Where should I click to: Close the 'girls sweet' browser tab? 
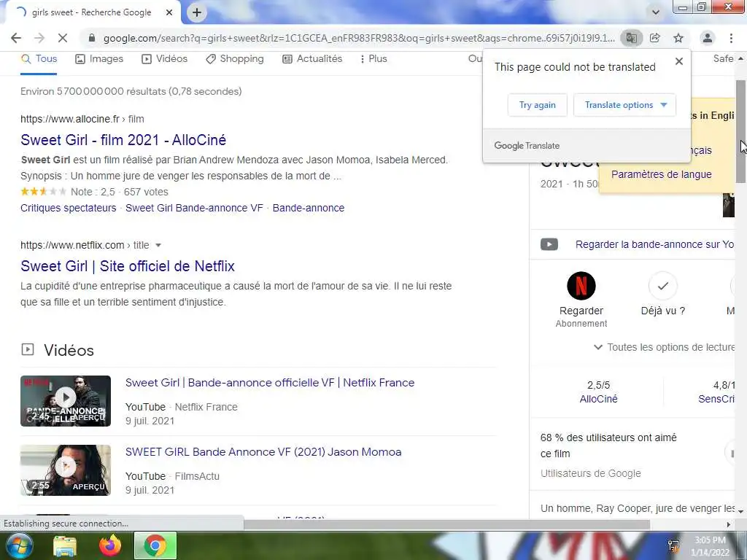pos(169,12)
